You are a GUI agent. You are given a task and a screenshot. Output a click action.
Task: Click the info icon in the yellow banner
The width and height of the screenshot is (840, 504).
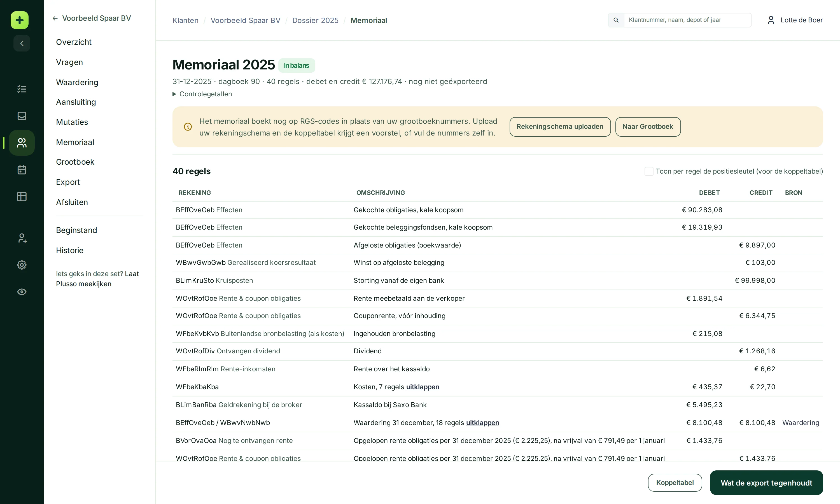pos(188,127)
